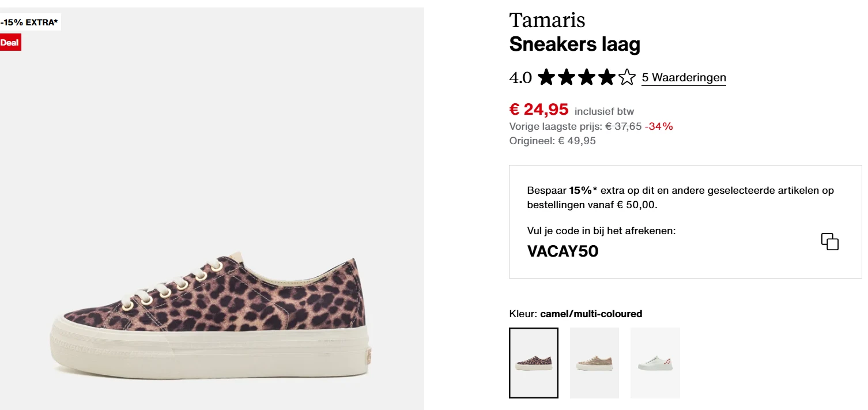Click the Sneakers laag product title
Image resolution: width=868 pixels, height=410 pixels.
tap(574, 44)
